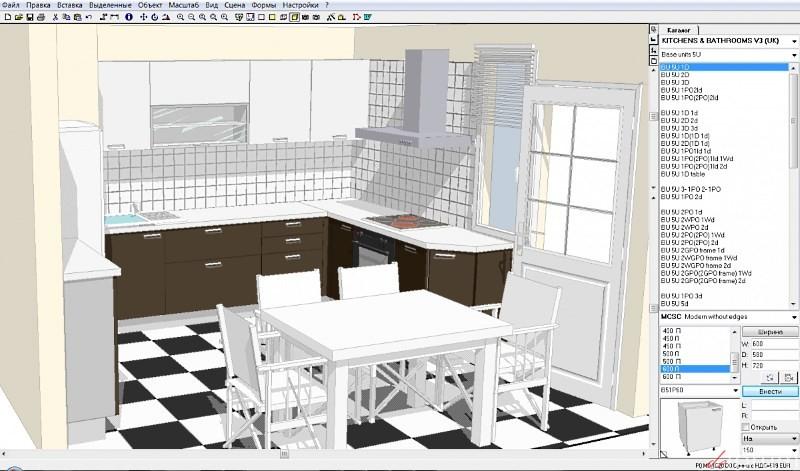
Task: Click the Open file folder icon
Action: point(18,18)
